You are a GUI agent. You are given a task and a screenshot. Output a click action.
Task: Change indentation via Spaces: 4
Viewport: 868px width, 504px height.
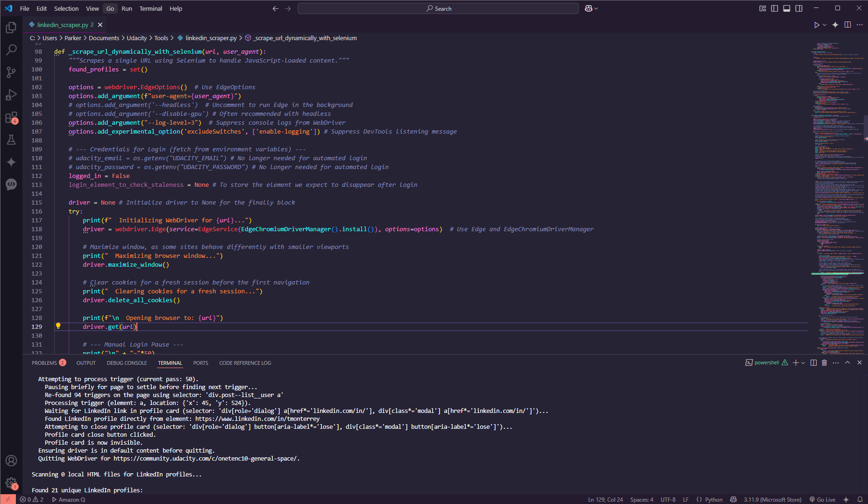641,499
